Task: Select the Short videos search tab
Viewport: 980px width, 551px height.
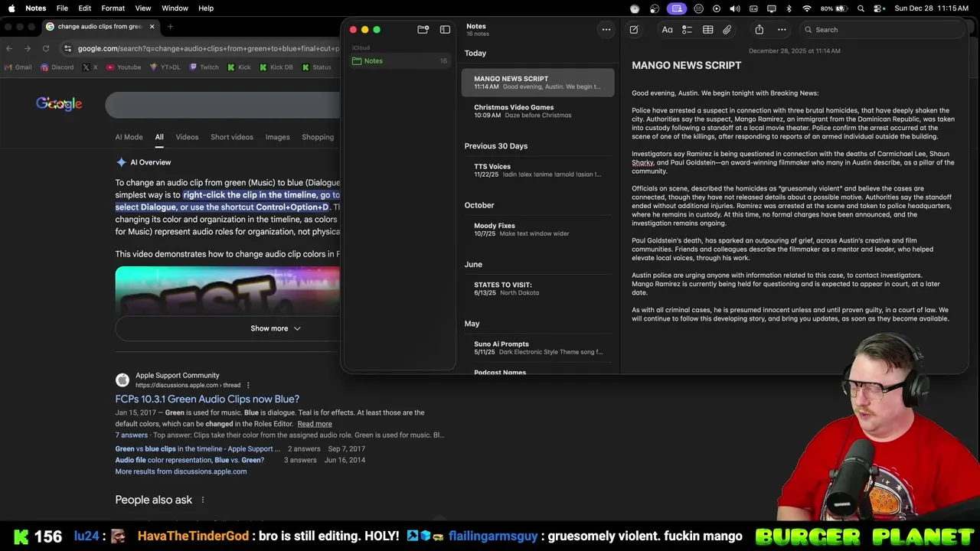Action: coord(232,137)
